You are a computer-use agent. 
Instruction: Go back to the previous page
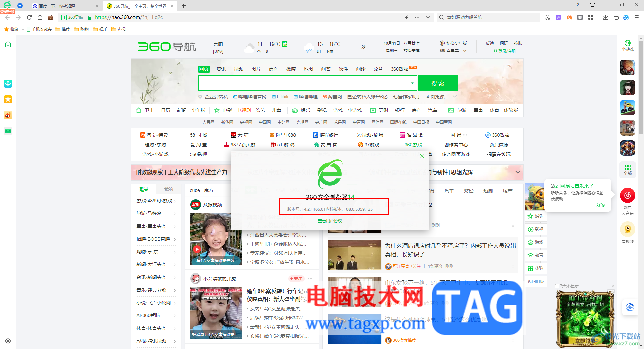(x=7, y=17)
